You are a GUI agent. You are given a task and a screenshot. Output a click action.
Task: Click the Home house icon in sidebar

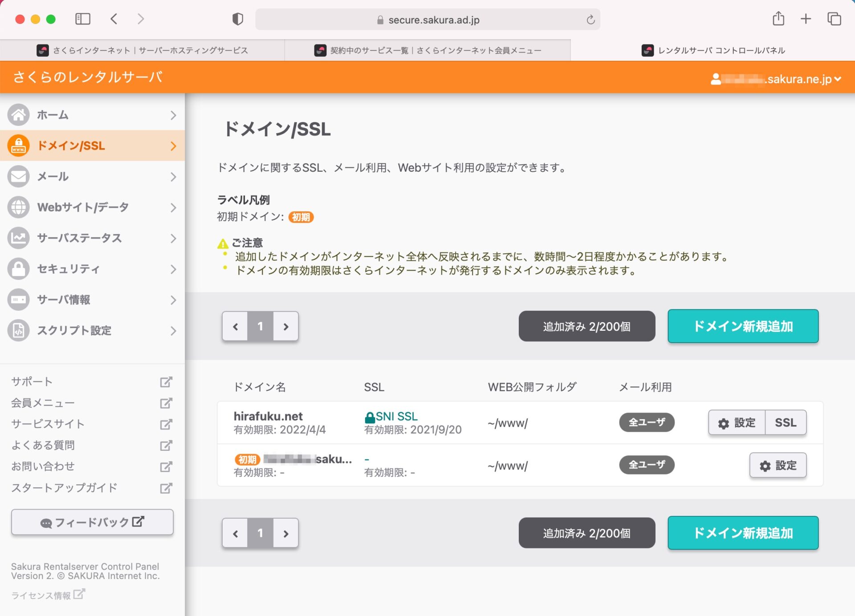18,115
